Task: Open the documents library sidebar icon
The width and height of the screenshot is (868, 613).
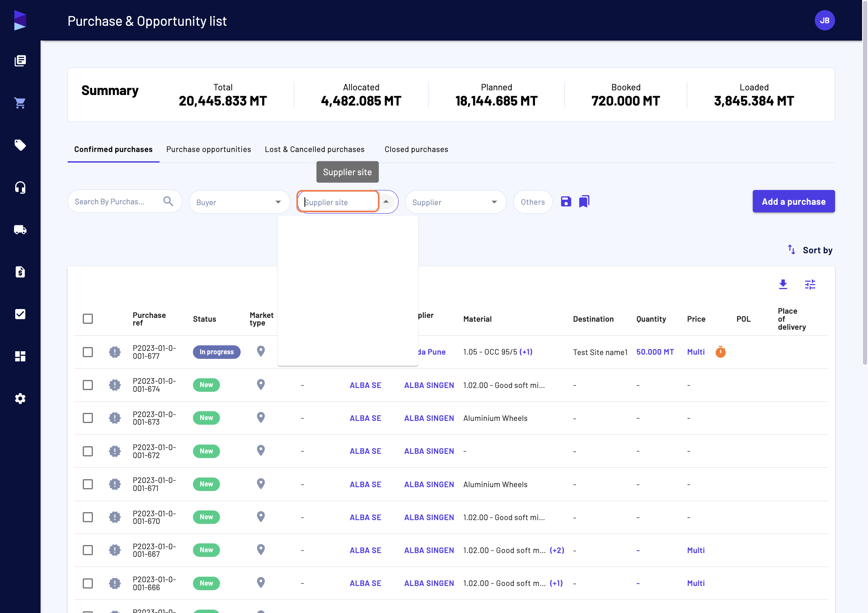Action: (x=20, y=61)
